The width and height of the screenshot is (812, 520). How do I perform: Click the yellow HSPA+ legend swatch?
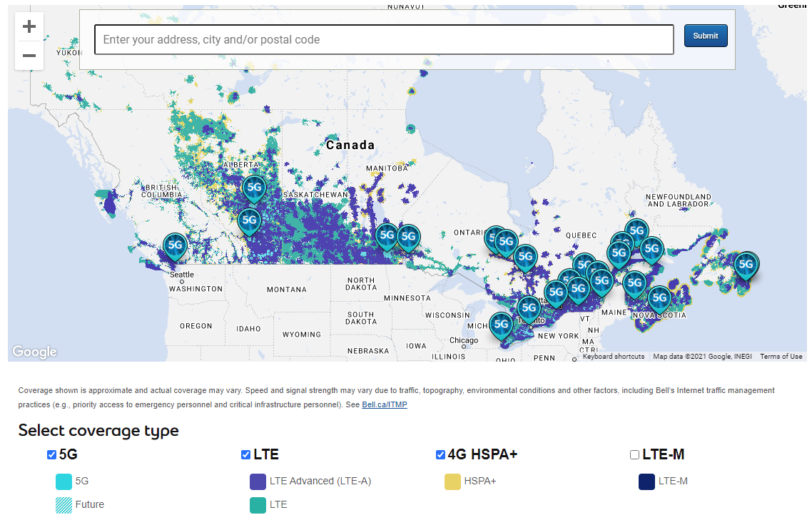[x=452, y=481]
